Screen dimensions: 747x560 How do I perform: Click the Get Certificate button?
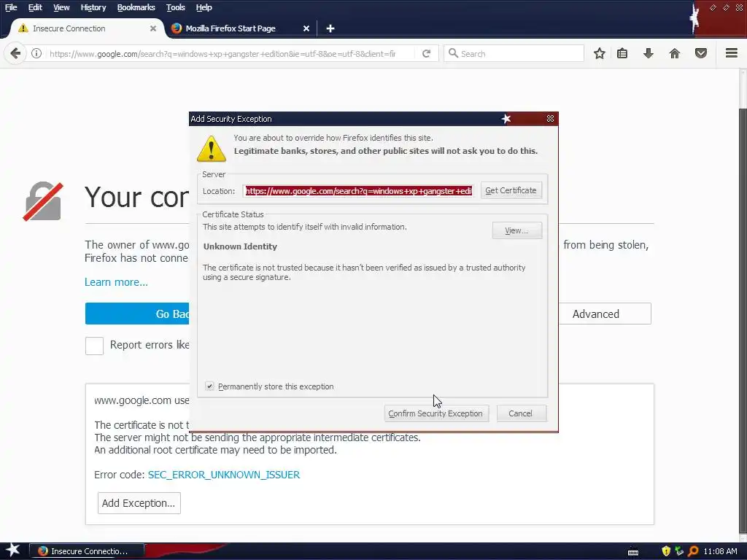(x=511, y=190)
